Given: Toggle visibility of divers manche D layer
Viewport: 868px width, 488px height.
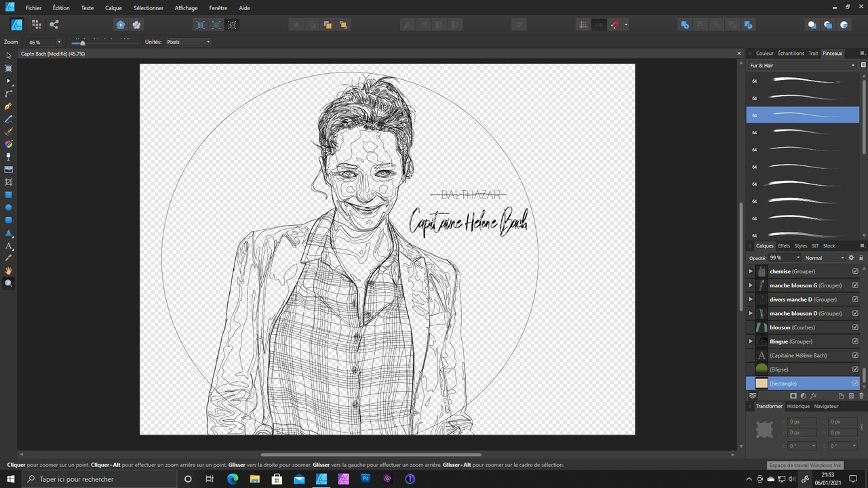Looking at the screenshot, I should click(855, 299).
